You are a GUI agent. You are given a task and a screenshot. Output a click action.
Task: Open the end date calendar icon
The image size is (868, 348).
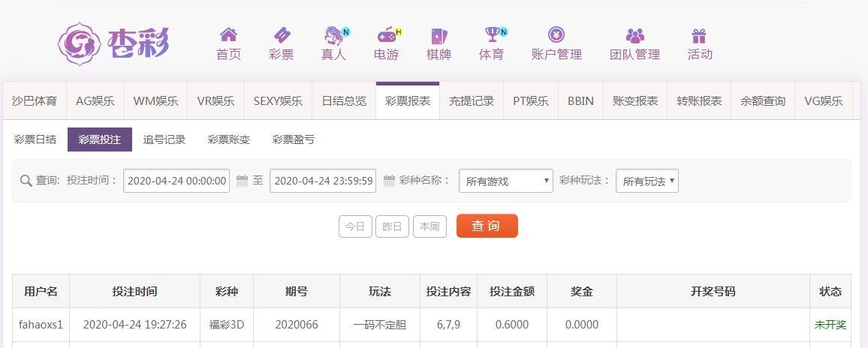(389, 181)
